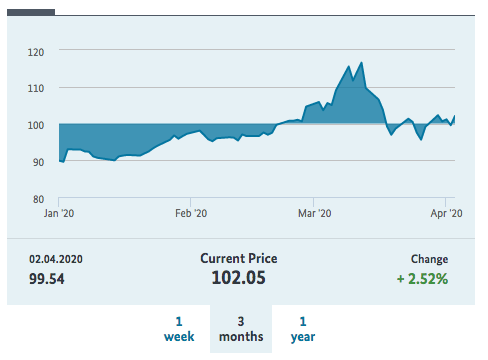The image size is (488, 360).
Task: Show the 1 year price chart
Action: pyautogui.click(x=303, y=329)
